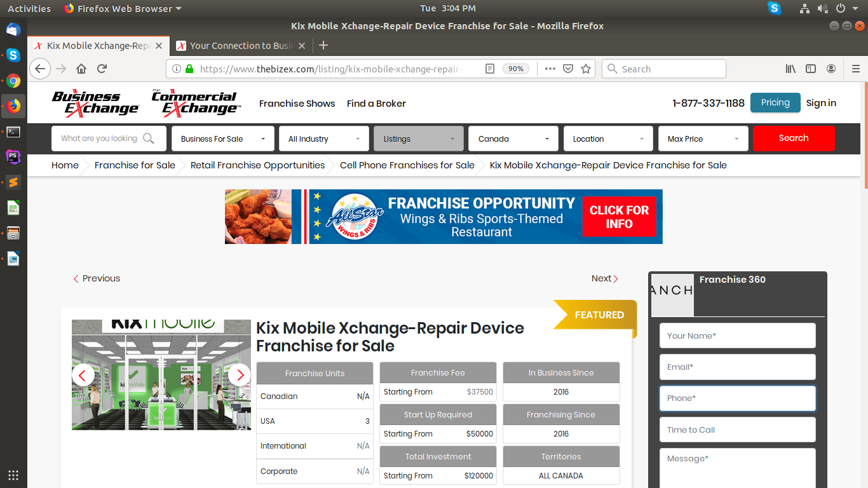
Task: Open Firefox library icon
Action: point(790,69)
